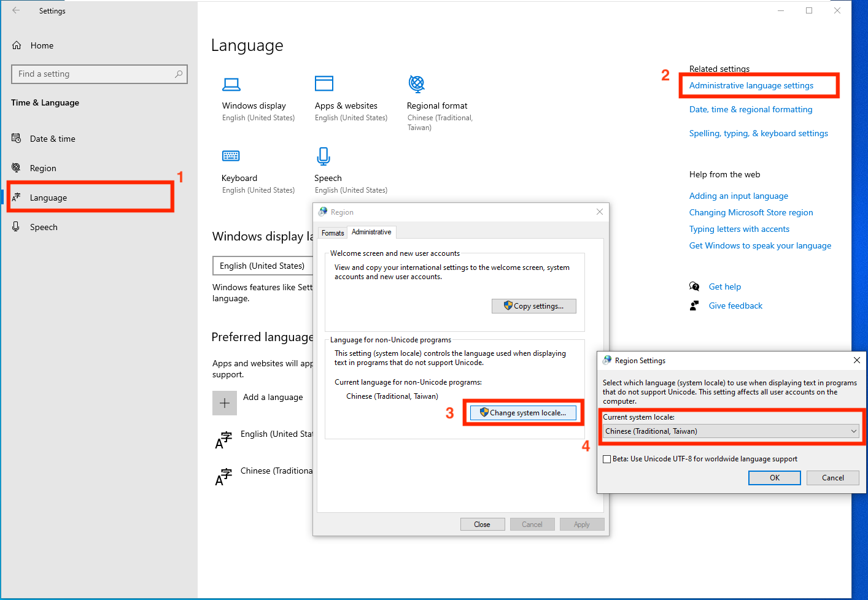Open Speech microphone icon tile
The height and width of the screenshot is (600, 868).
(324, 156)
